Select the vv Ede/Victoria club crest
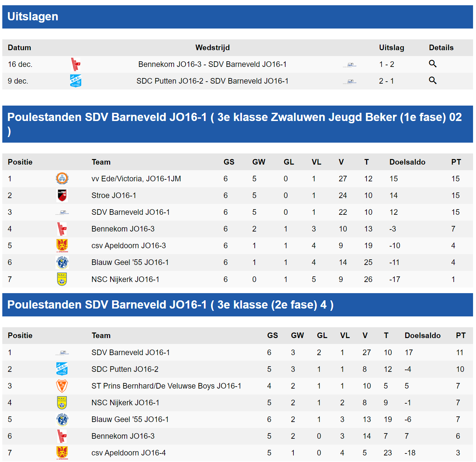This screenshot has height=462, width=476. coord(63,179)
